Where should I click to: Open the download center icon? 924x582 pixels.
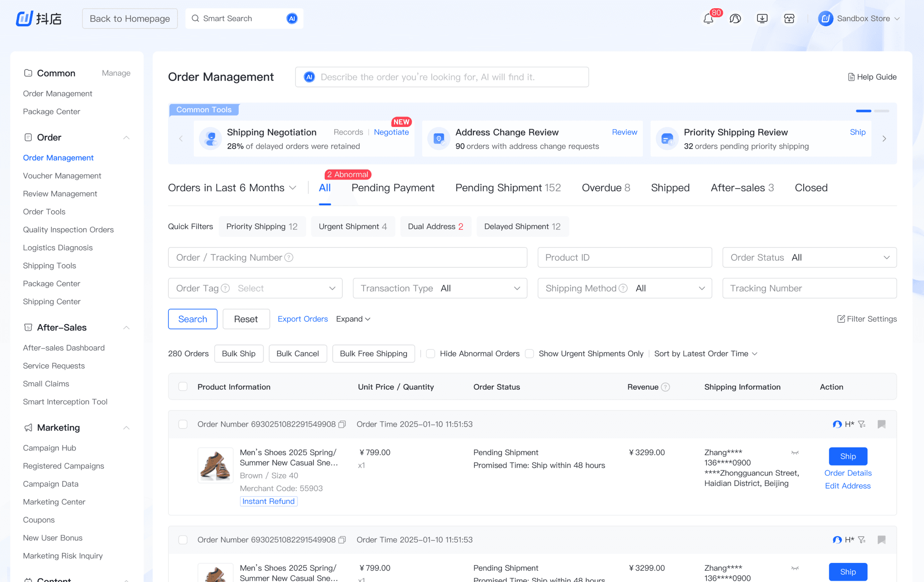click(x=762, y=19)
